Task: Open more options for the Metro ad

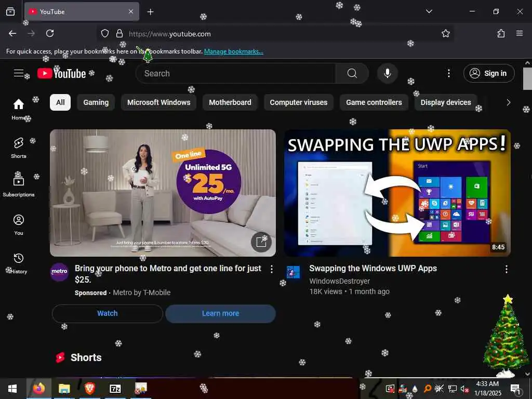Action: (271, 269)
